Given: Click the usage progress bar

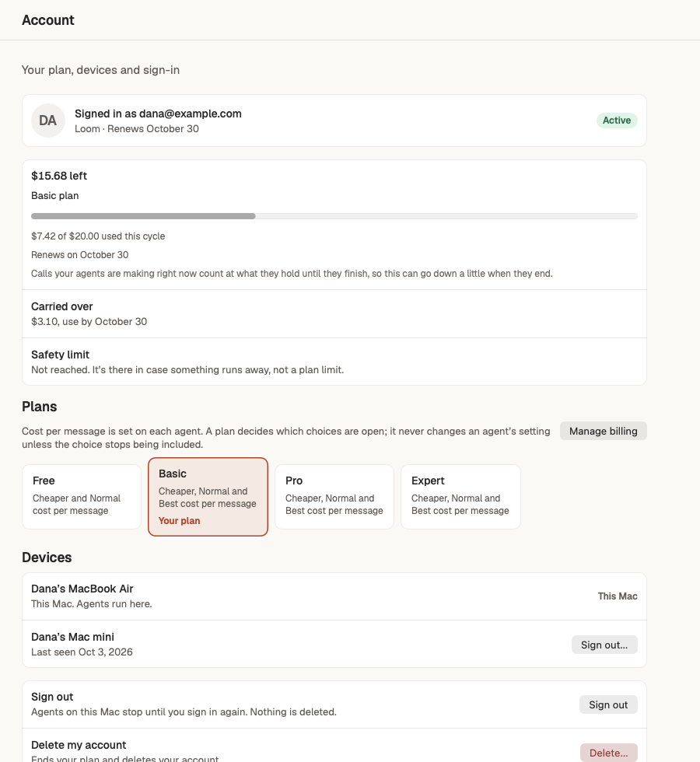Looking at the screenshot, I should pyautogui.click(x=334, y=216).
